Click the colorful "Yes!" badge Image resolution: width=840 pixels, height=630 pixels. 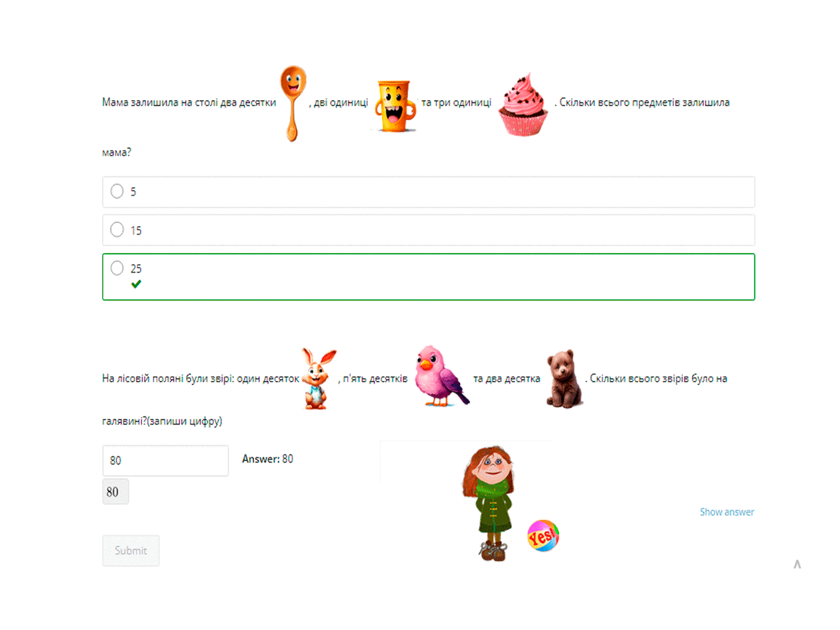[542, 536]
